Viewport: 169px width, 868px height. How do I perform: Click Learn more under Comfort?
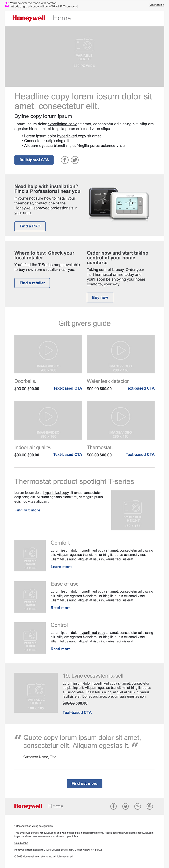tap(61, 567)
